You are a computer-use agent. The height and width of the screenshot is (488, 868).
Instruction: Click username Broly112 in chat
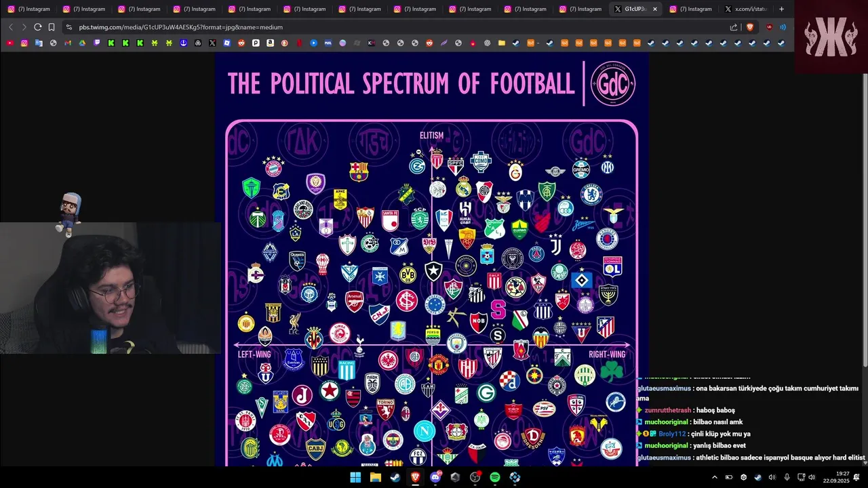click(672, 434)
